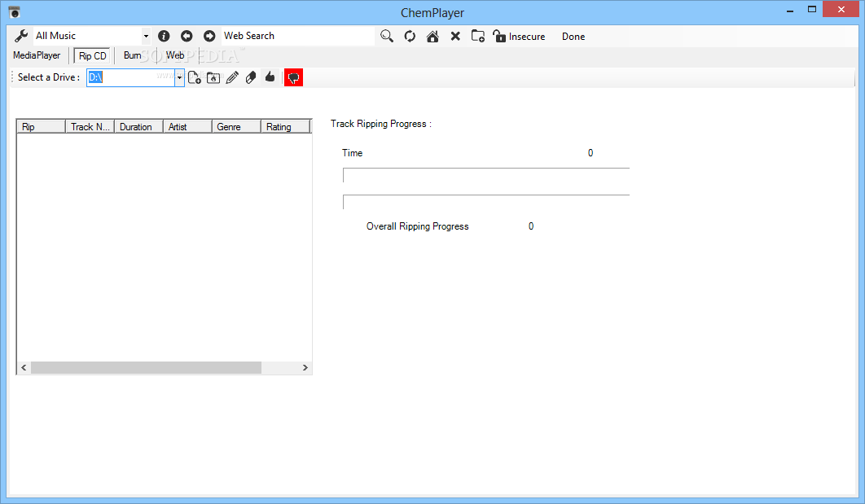Click the pencil edit icon
Image resolution: width=865 pixels, height=504 pixels.
click(232, 77)
